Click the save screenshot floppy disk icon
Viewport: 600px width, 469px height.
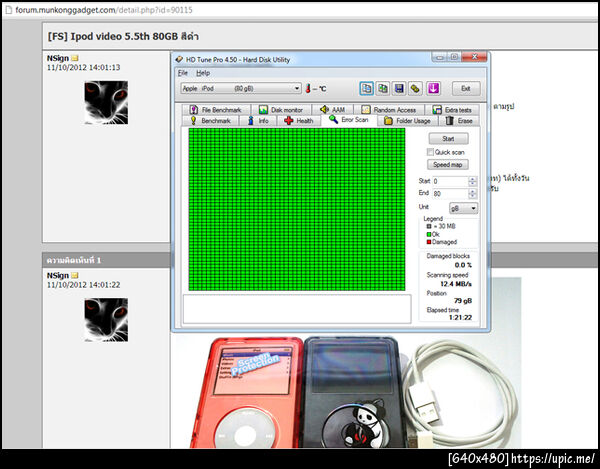[x=399, y=88]
